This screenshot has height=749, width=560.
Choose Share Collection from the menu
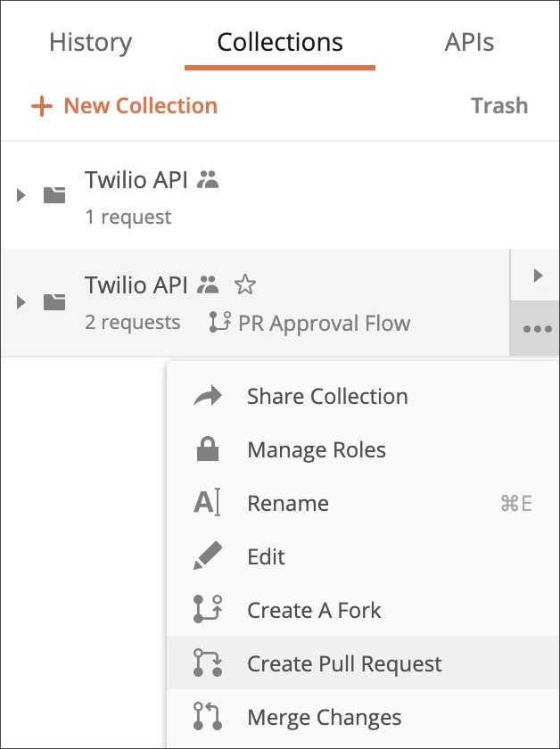coord(363,397)
